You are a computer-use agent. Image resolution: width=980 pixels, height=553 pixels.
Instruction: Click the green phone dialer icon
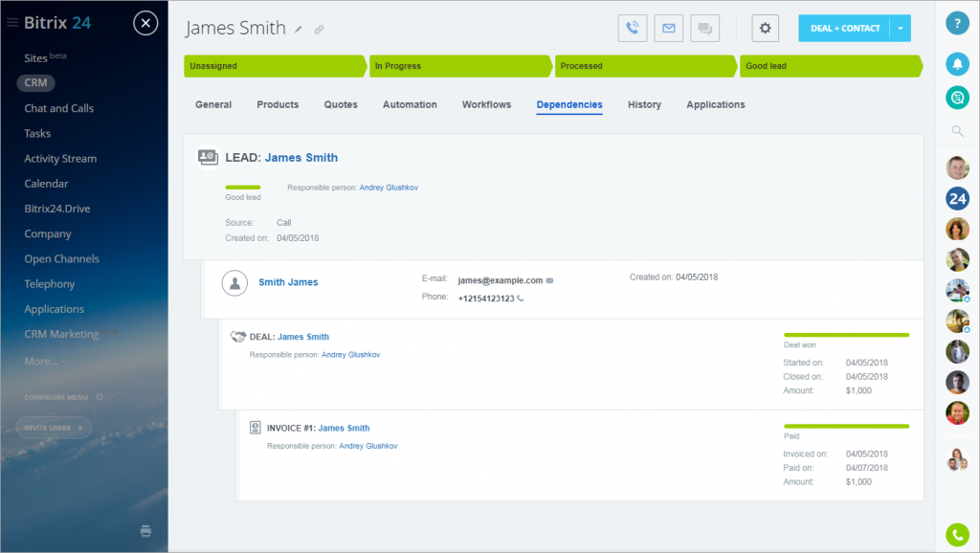tap(957, 535)
